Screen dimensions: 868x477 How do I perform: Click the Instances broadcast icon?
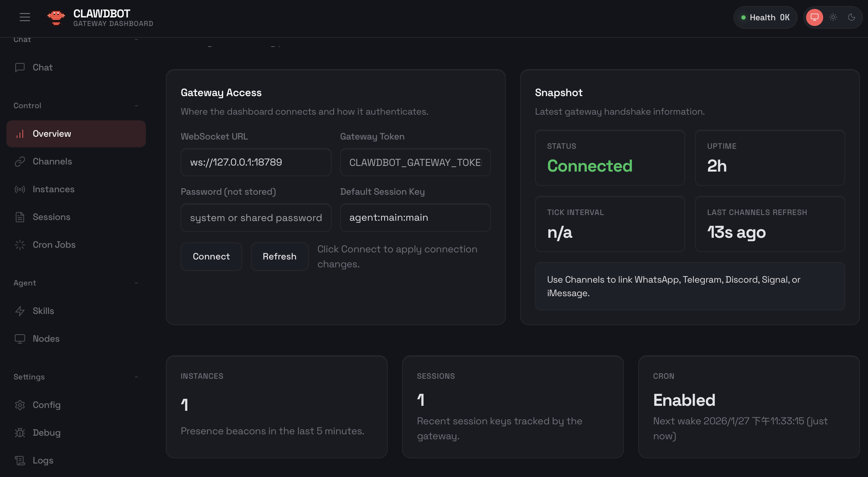(20, 189)
